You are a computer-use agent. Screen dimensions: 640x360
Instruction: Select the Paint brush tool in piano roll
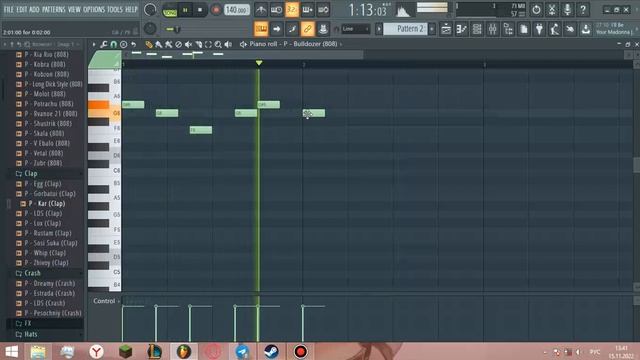(x=159, y=44)
